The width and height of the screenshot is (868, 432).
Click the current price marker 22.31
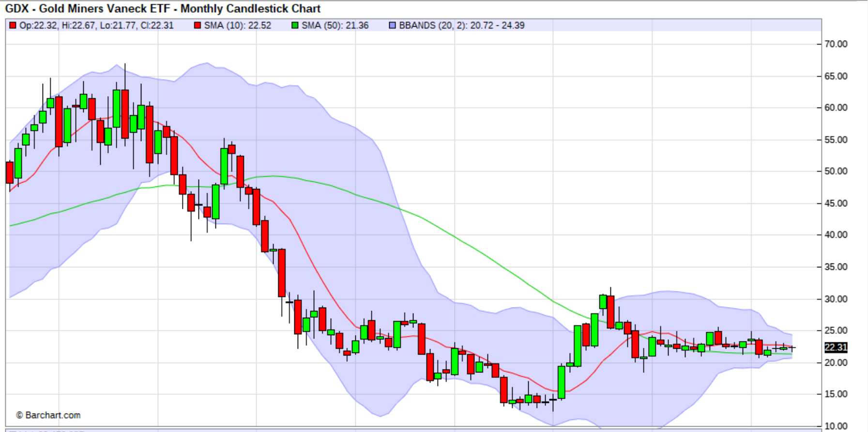click(x=836, y=347)
